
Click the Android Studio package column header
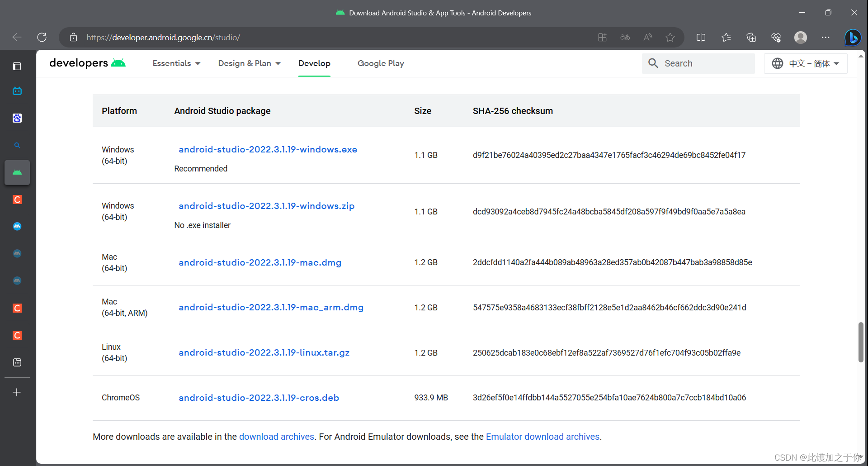(x=222, y=111)
